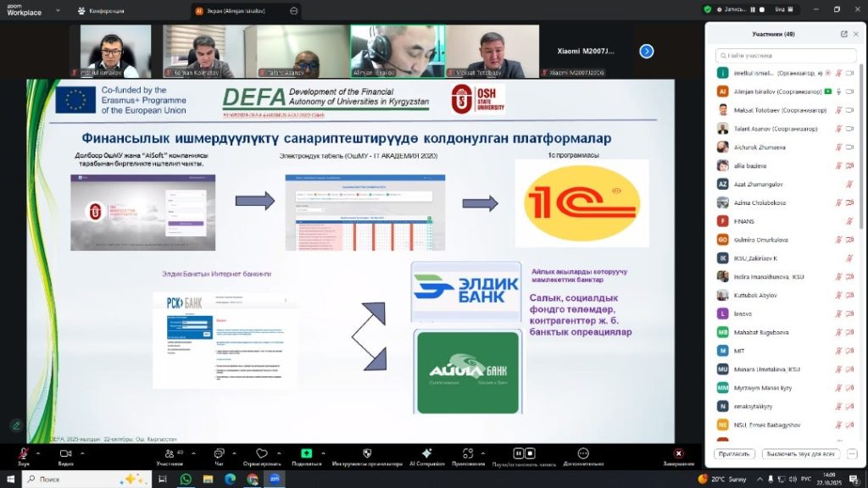
Task: Toggle the Video camera button
Action: point(64,454)
